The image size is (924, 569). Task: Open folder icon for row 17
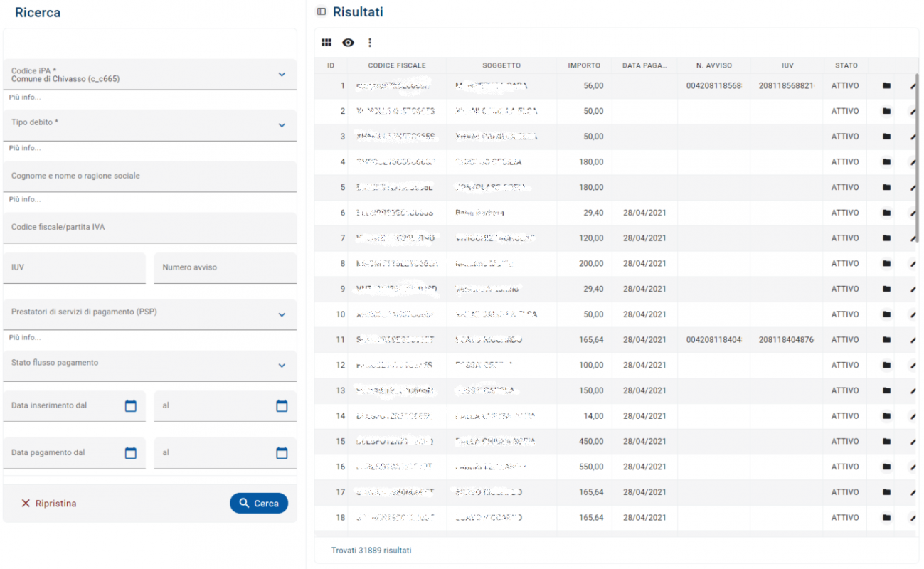pyautogui.click(x=886, y=492)
